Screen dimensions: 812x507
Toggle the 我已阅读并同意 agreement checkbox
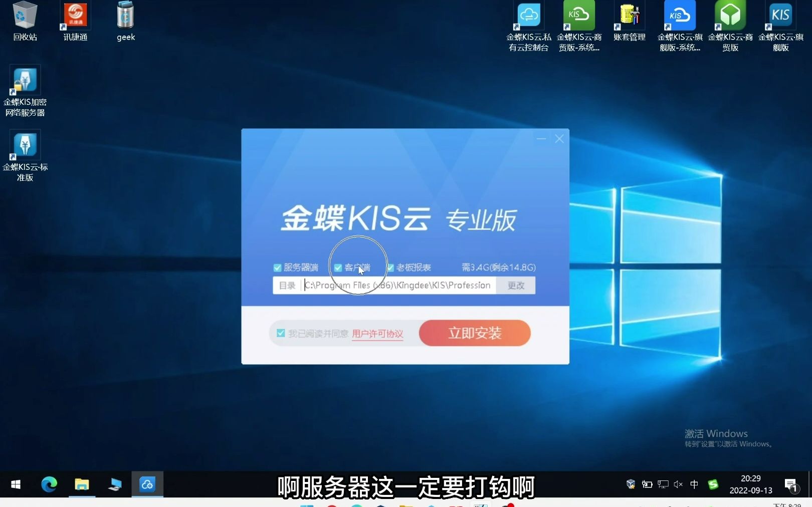pos(281,333)
